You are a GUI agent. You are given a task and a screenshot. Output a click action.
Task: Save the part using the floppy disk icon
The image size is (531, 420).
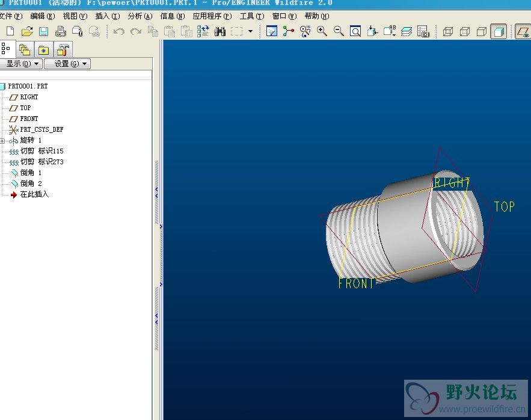click(43, 31)
